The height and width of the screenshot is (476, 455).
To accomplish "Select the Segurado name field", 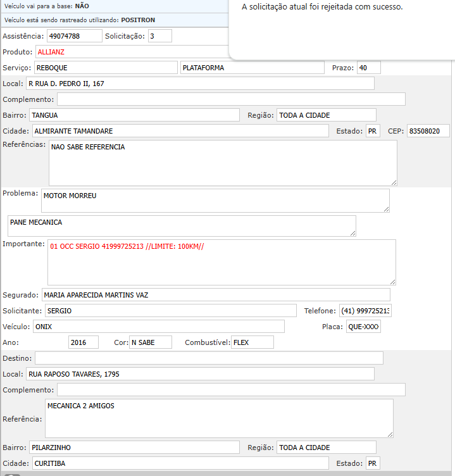I will click(216, 295).
